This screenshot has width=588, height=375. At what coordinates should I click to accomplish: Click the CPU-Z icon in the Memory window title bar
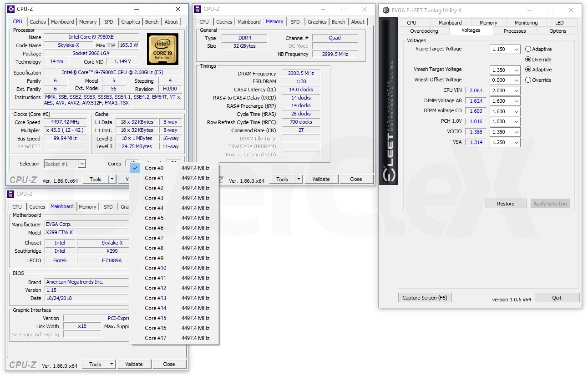198,9
